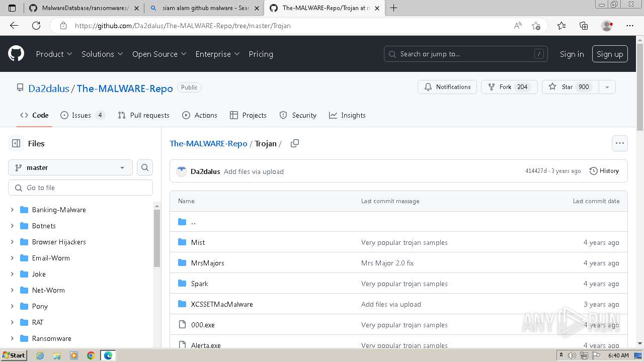Star the repository
The height and width of the screenshot is (362, 644).
(570, 87)
